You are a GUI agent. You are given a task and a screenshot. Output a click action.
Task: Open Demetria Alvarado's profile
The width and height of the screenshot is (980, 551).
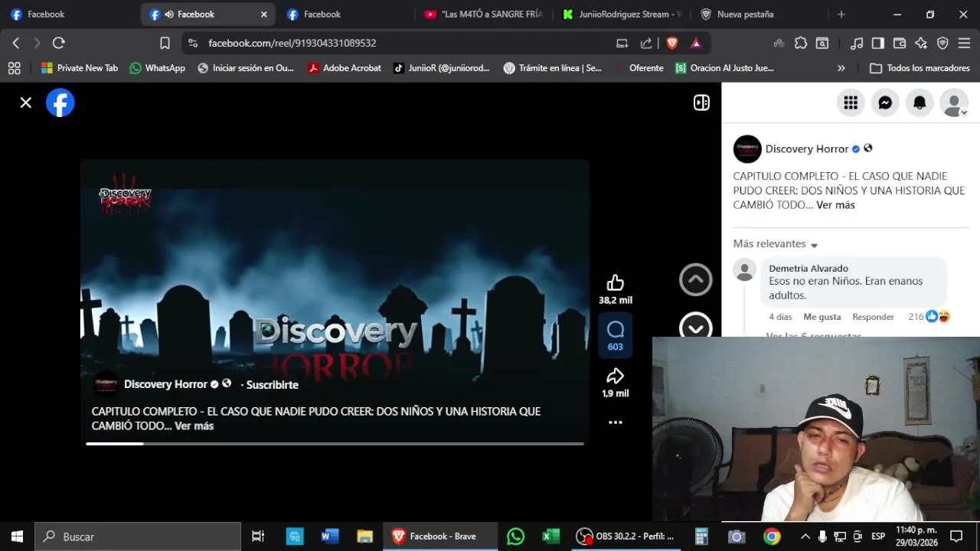[808, 269]
